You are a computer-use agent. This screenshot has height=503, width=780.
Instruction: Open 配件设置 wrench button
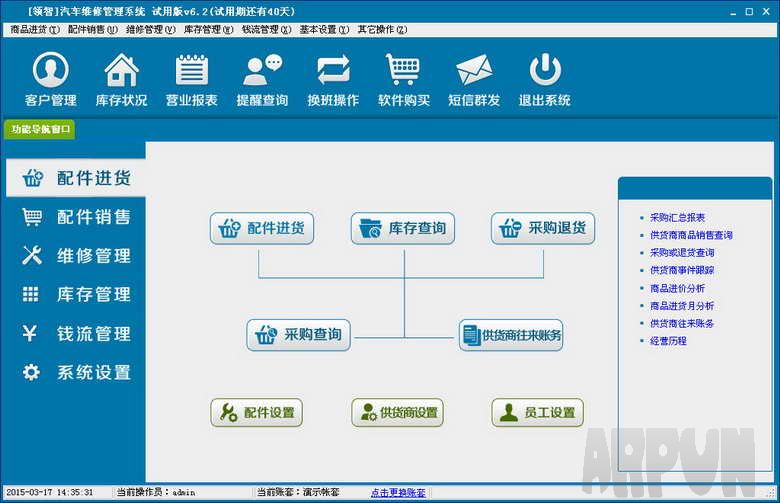(257, 412)
